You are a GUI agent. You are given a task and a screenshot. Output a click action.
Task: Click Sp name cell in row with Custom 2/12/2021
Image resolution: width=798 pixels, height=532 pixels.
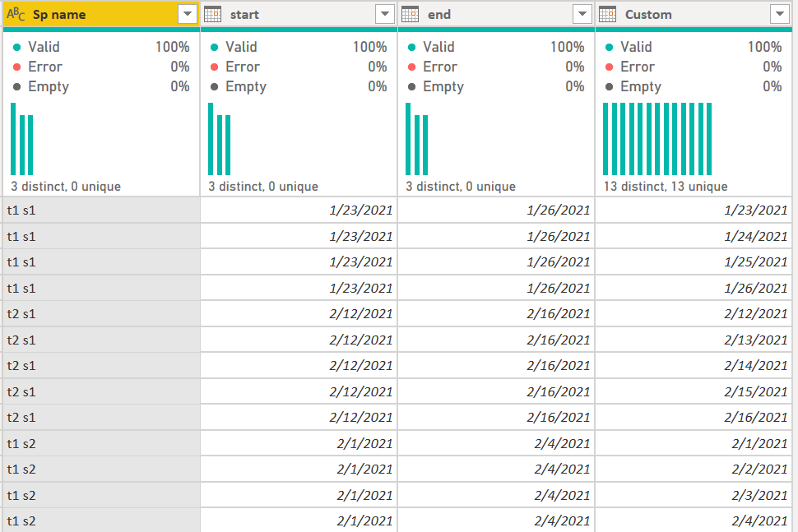(x=101, y=314)
